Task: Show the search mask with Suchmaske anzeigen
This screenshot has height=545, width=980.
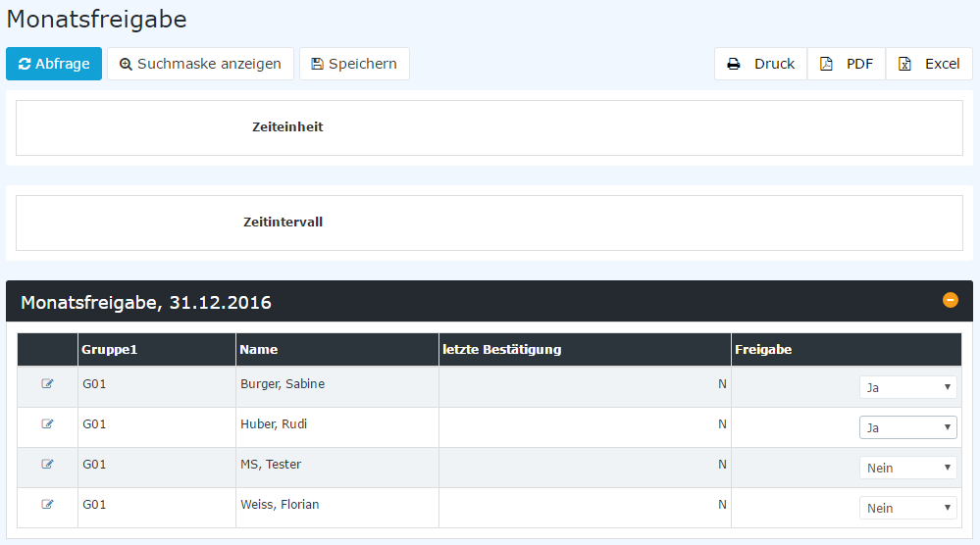Action: click(x=200, y=64)
